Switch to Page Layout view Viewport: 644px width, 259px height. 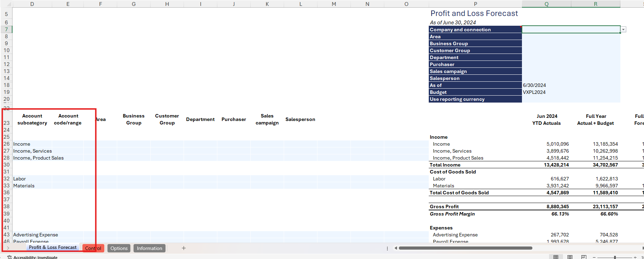(570, 257)
